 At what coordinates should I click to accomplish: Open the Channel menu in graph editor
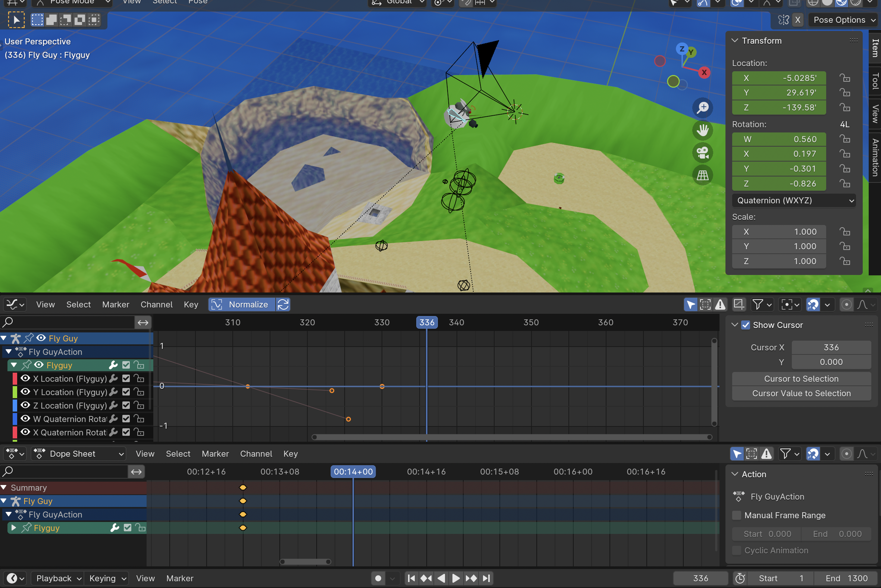point(156,304)
